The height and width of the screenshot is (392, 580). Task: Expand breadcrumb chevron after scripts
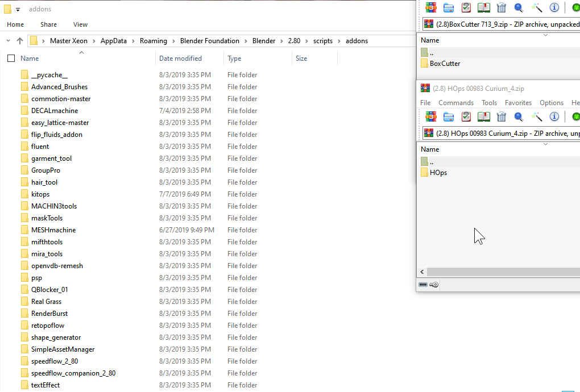tap(339, 41)
